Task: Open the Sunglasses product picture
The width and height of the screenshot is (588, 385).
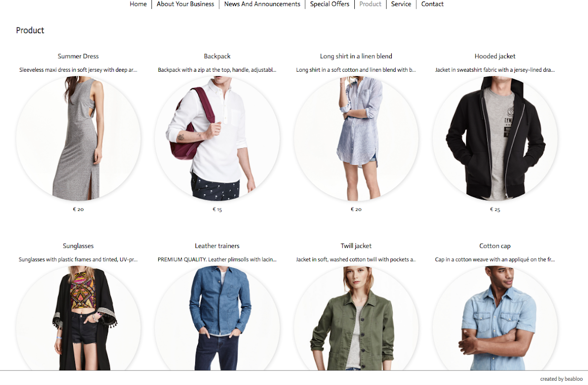Action: (78, 318)
